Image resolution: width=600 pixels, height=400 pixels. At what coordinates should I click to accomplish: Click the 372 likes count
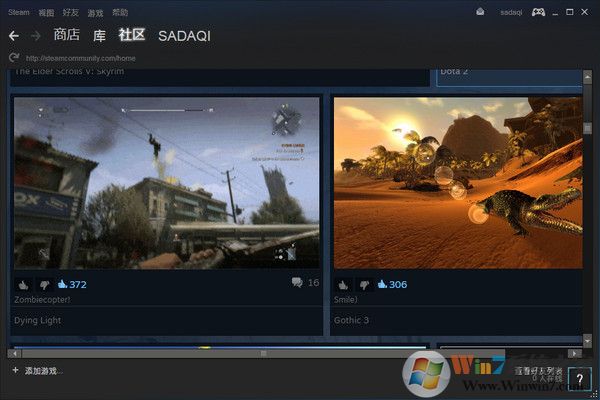(72, 284)
